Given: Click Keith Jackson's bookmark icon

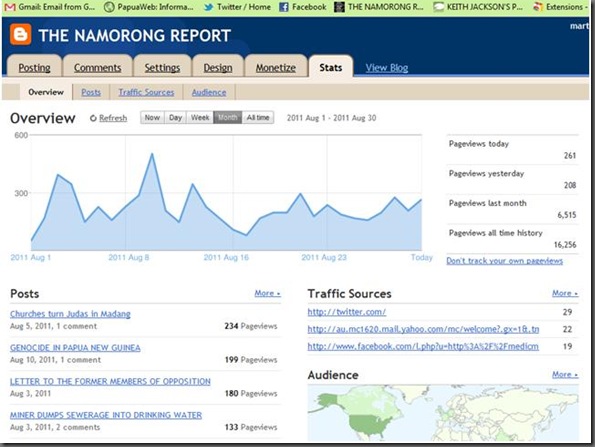Looking at the screenshot, I should coord(438,7).
